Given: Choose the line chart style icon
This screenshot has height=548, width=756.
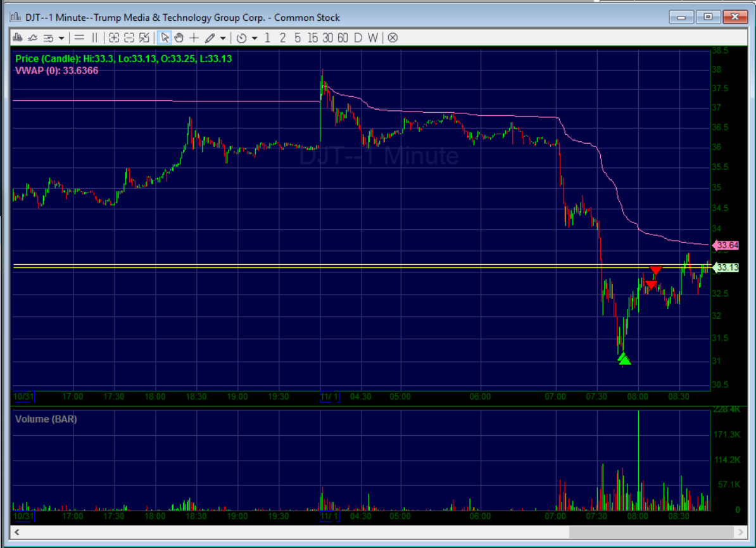Looking at the screenshot, I should [x=33, y=37].
